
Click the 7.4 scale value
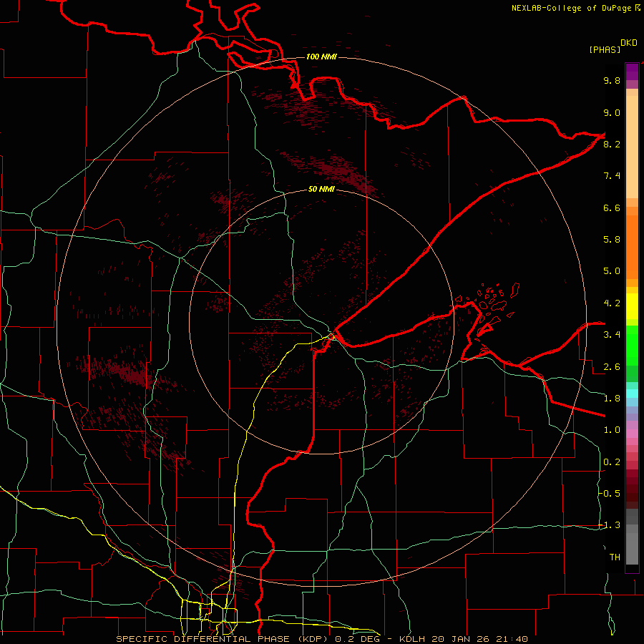coord(612,176)
